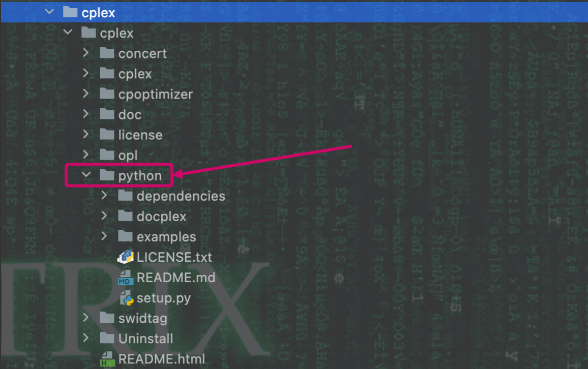Open the README.md file

(176, 278)
